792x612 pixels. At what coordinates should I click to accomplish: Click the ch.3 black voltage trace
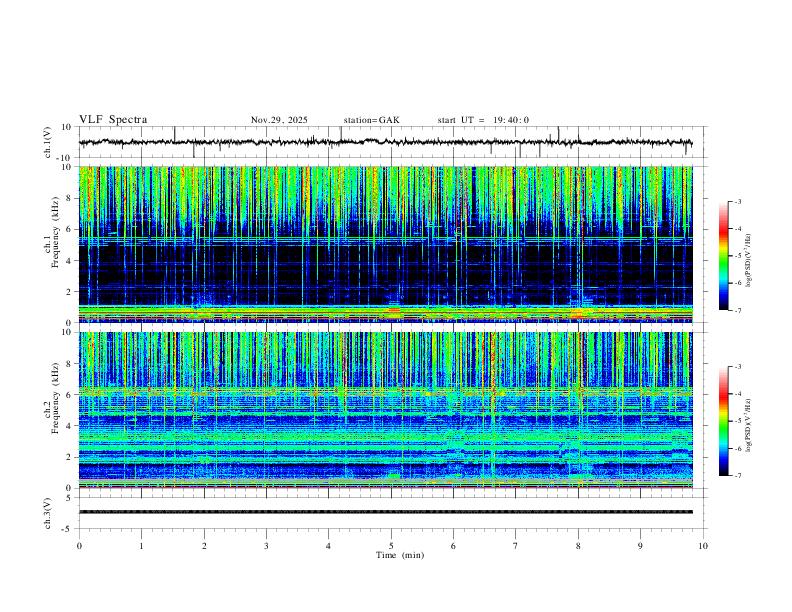pos(385,512)
